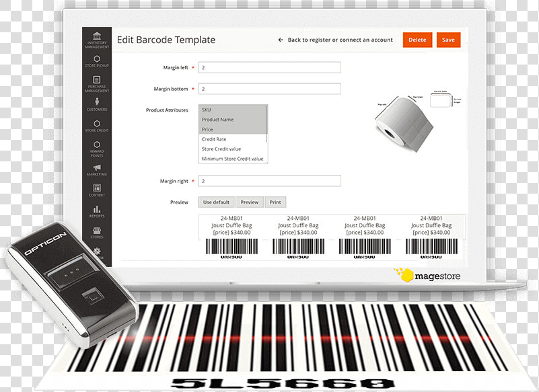Click the Margin right label
Image resolution: width=539 pixels, height=392 pixels.
pyautogui.click(x=174, y=181)
